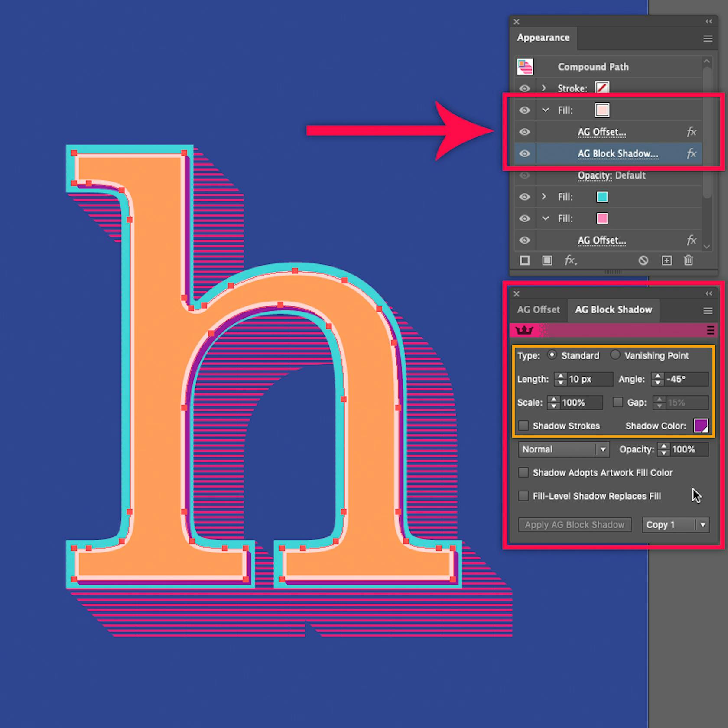Delete the selected appearance item with the trash icon
The height and width of the screenshot is (728, 728).
pos(689,260)
